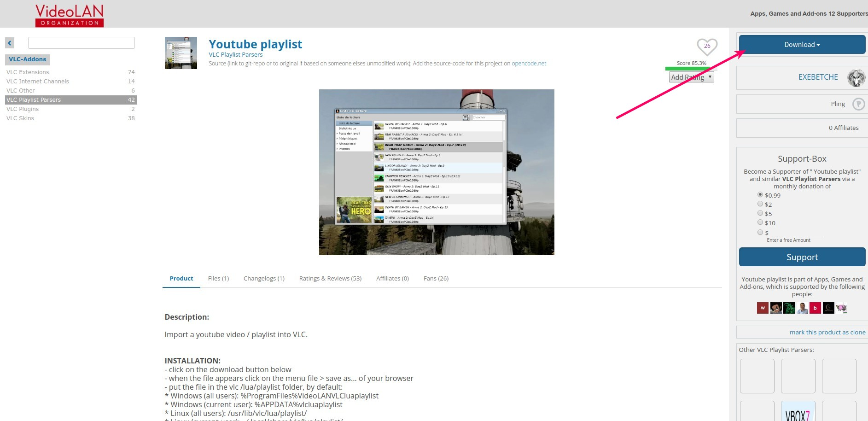Select the free amount radio button
Image resolution: width=868 pixels, height=421 pixels.
(x=760, y=232)
